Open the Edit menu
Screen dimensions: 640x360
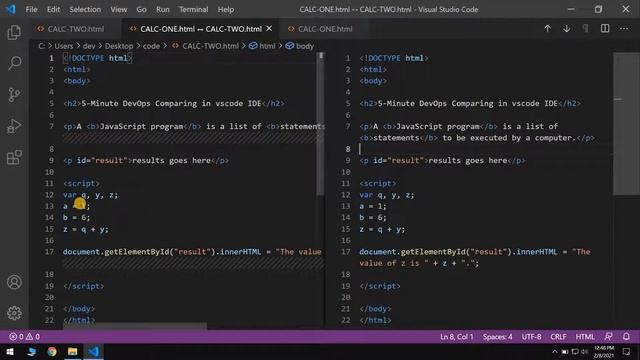click(53, 9)
